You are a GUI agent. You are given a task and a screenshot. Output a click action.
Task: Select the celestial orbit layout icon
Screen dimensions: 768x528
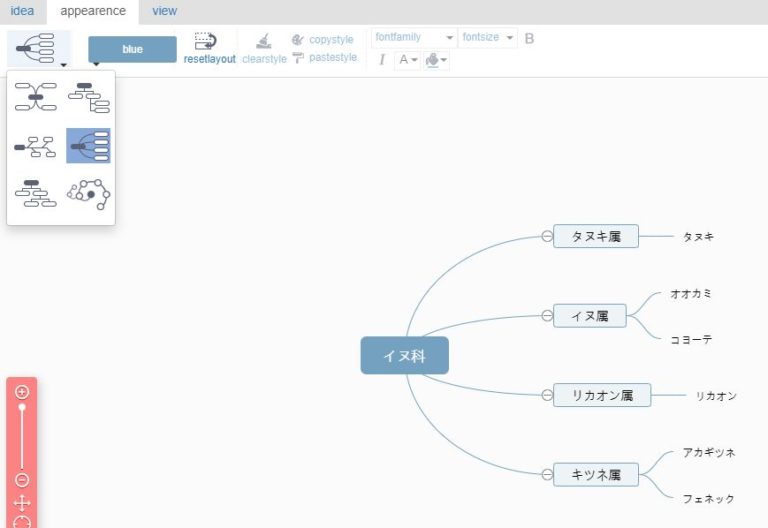(x=88, y=192)
